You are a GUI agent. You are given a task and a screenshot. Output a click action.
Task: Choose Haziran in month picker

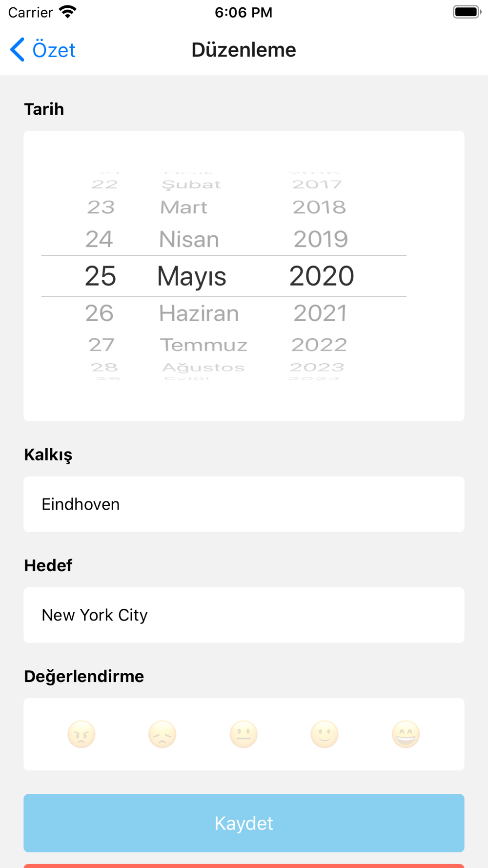(199, 313)
